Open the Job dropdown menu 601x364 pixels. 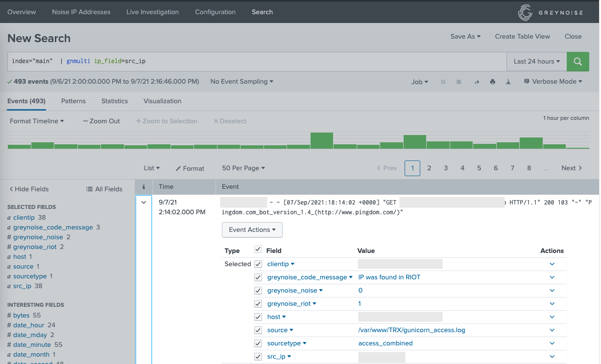click(x=420, y=82)
